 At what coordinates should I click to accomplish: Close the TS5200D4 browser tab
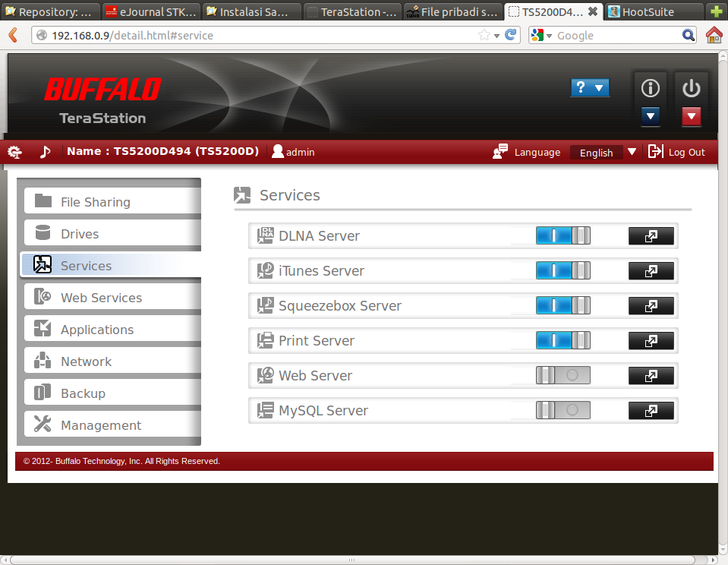click(x=592, y=11)
